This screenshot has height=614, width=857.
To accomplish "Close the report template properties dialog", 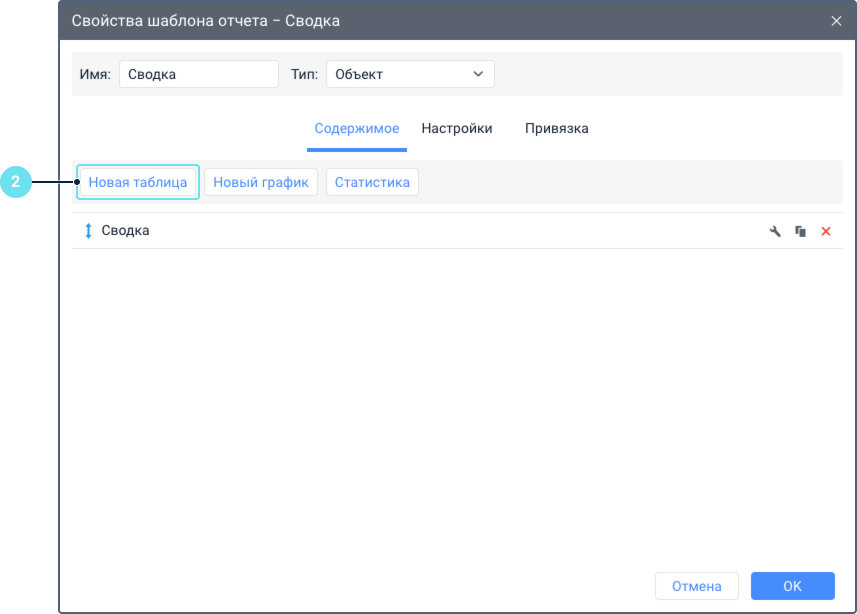I will 836,20.
